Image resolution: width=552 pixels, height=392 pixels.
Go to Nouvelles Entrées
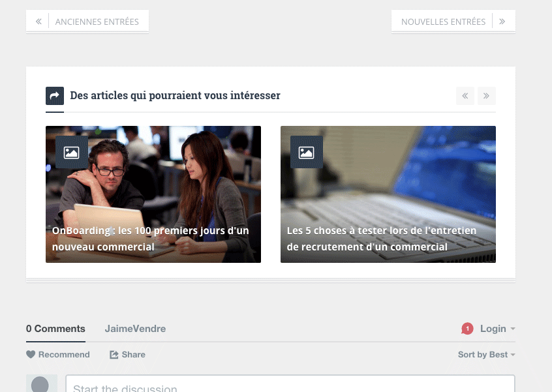443,22
